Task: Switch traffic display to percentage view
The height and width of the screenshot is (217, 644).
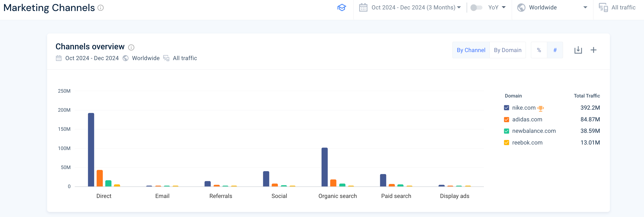Action: pyautogui.click(x=539, y=50)
